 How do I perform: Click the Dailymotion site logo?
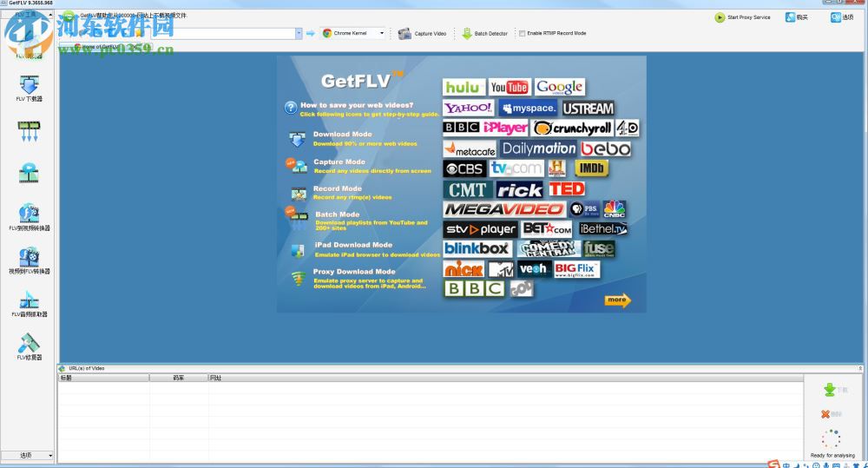pos(539,148)
